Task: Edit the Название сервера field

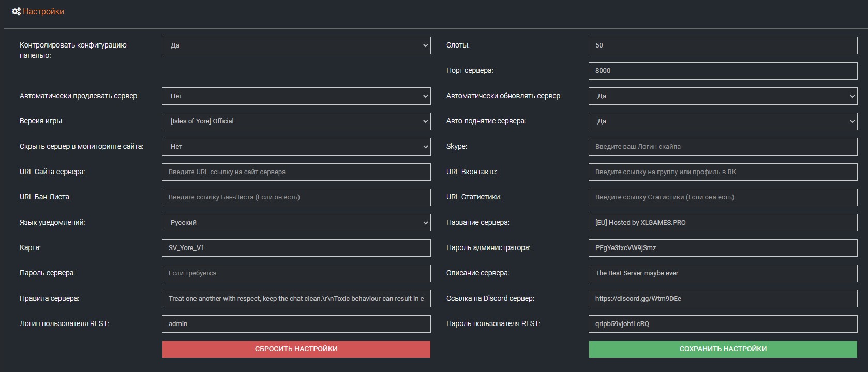Action: 723,223
